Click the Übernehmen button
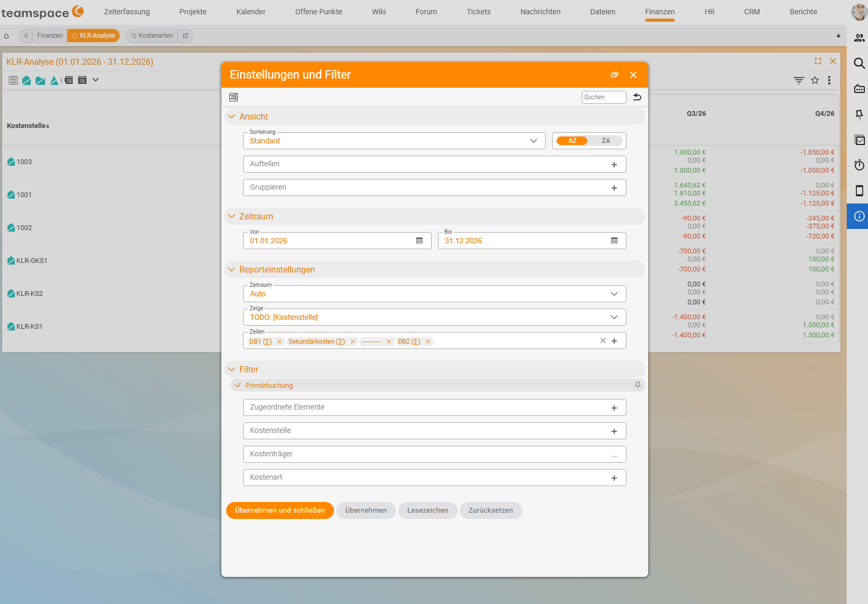The height and width of the screenshot is (604, 868). (x=366, y=511)
